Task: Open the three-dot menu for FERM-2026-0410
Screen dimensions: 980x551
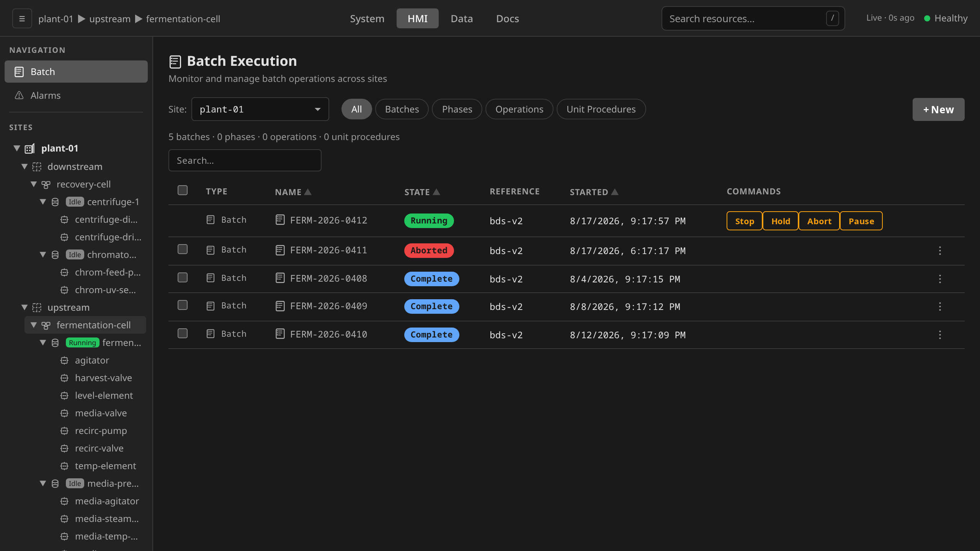Action: point(940,335)
